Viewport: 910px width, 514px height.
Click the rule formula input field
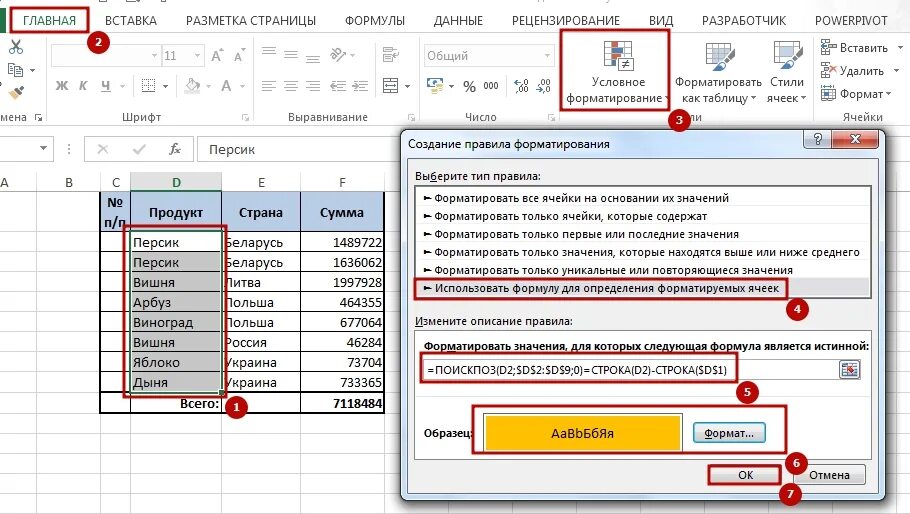[x=629, y=370]
